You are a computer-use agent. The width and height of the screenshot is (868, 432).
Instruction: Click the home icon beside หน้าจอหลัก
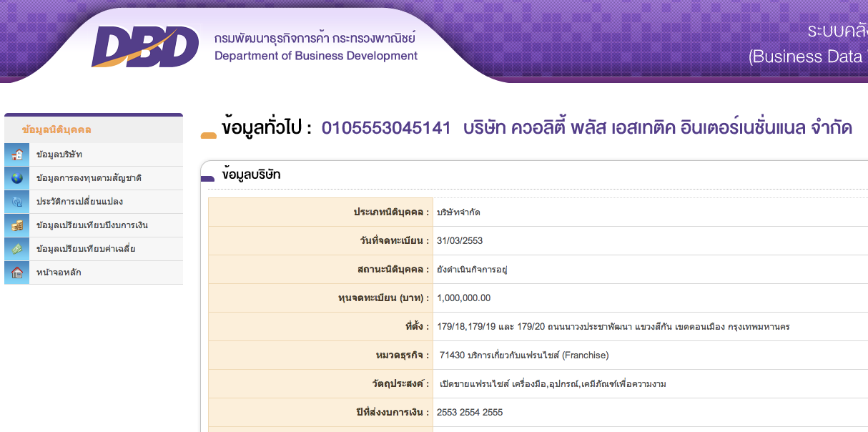pyautogui.click(x=17, y=273)
